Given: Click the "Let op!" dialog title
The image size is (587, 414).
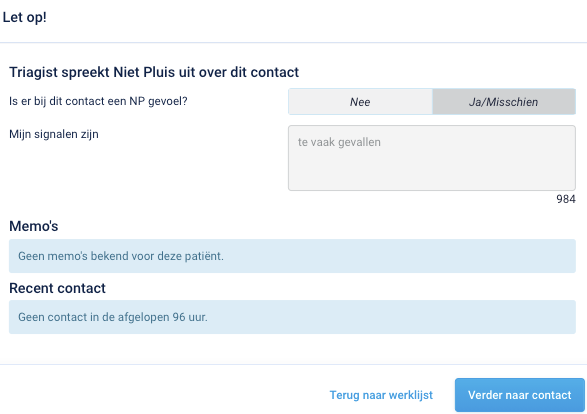Looking at the screenshot, I should click(x=25, y=17).
